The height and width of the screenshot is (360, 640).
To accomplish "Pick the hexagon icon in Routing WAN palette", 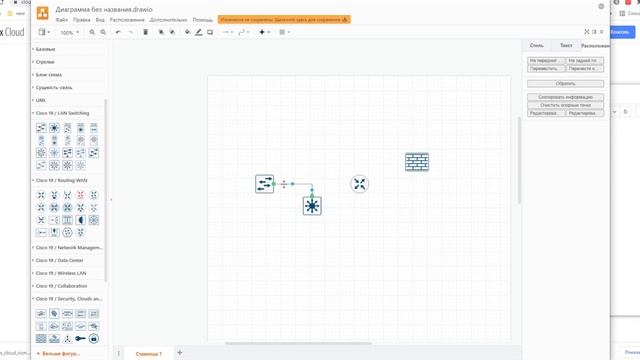I will click(x=67, y=233).
